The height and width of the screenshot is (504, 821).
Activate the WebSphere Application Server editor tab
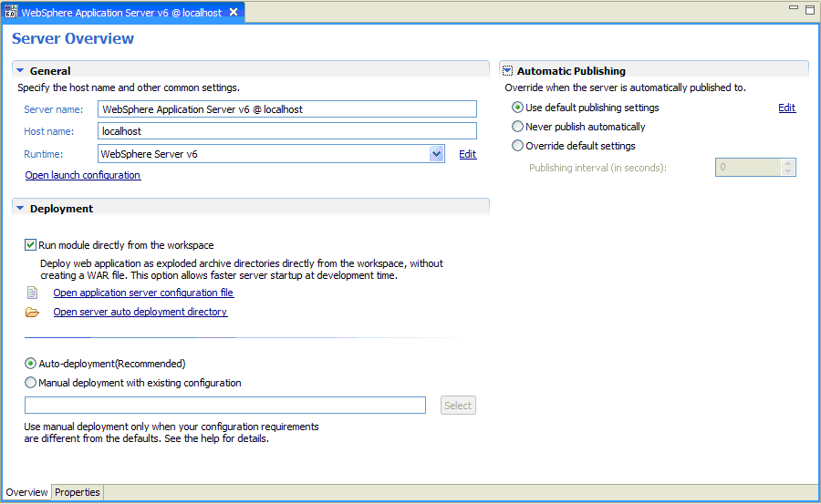click(121, 12)
